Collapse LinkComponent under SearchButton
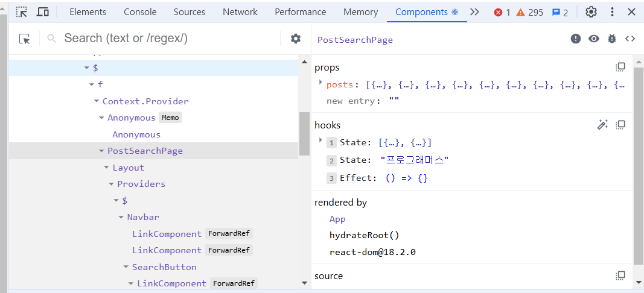 pos(131,283)
